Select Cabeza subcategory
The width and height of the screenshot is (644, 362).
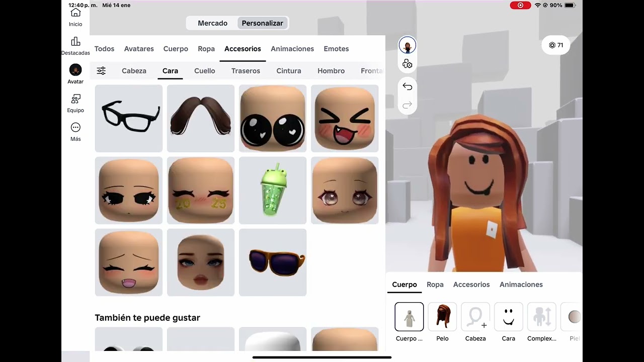pyautogui.click(x=134, y=71)
